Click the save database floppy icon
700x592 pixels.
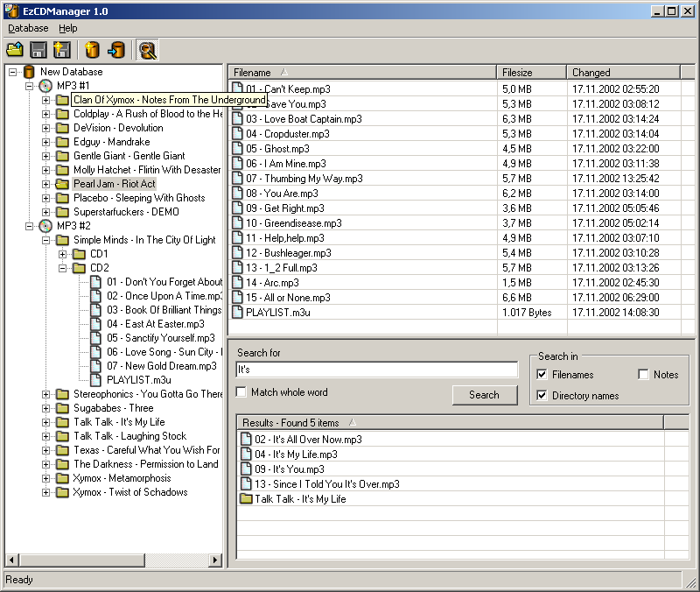coord(38,50)
